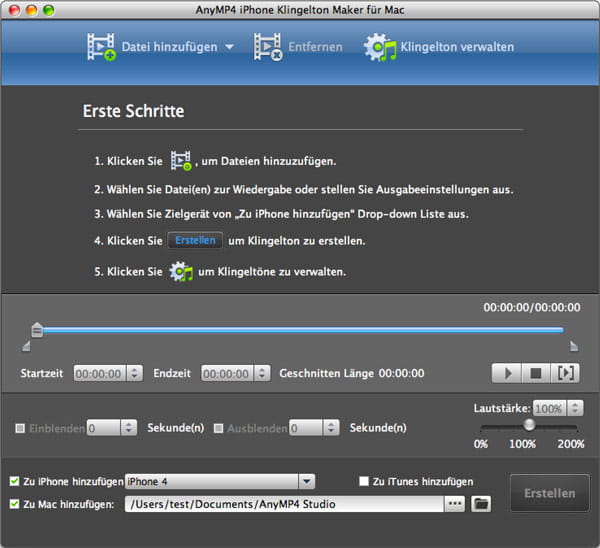Click the playhead handle on the timeline

[37, 330]
